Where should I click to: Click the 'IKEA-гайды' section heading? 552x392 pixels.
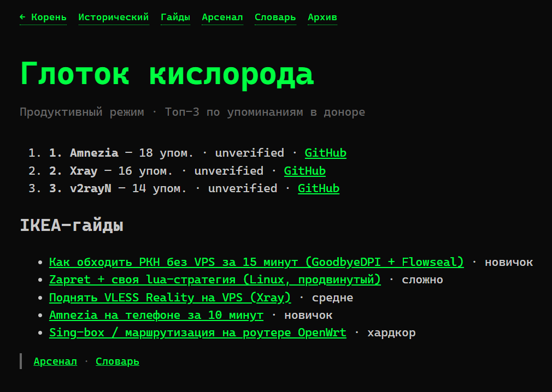[72, 225]
